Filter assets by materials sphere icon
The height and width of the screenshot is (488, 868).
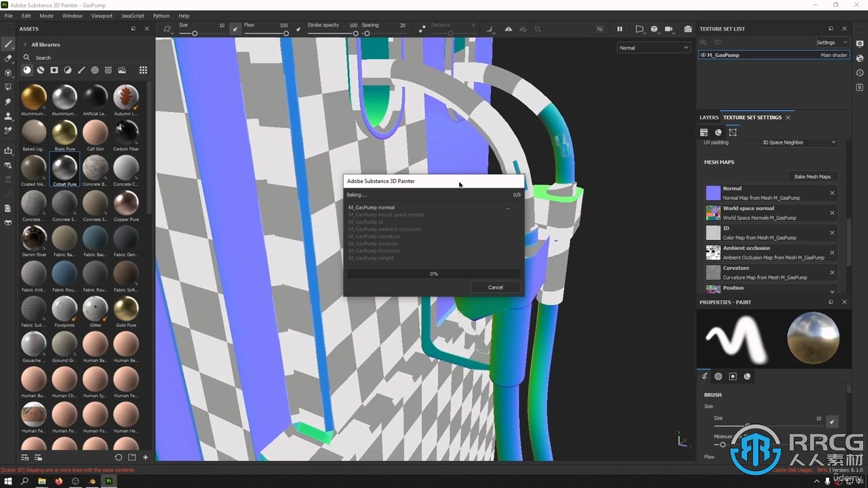[x=27, y=70]
